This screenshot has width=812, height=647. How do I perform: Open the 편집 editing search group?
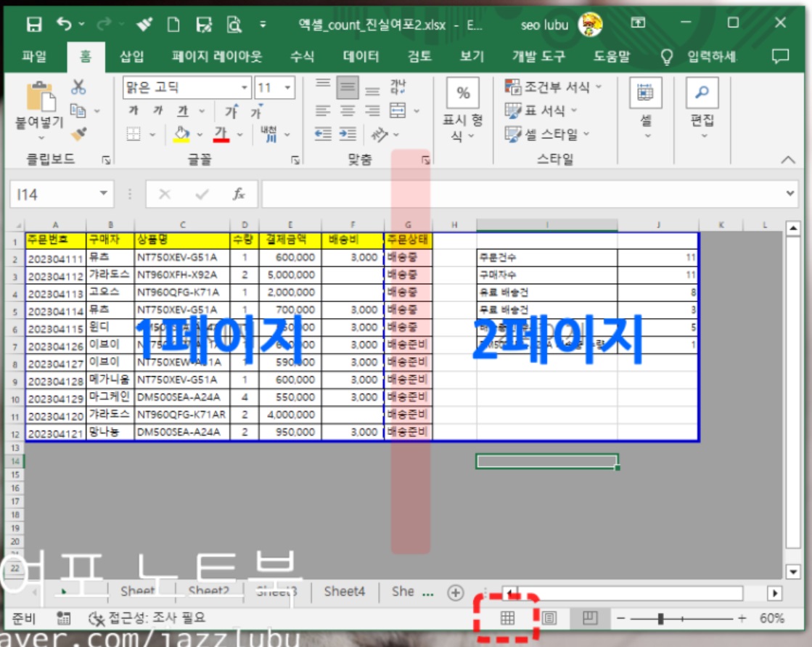tap(702, 107)
